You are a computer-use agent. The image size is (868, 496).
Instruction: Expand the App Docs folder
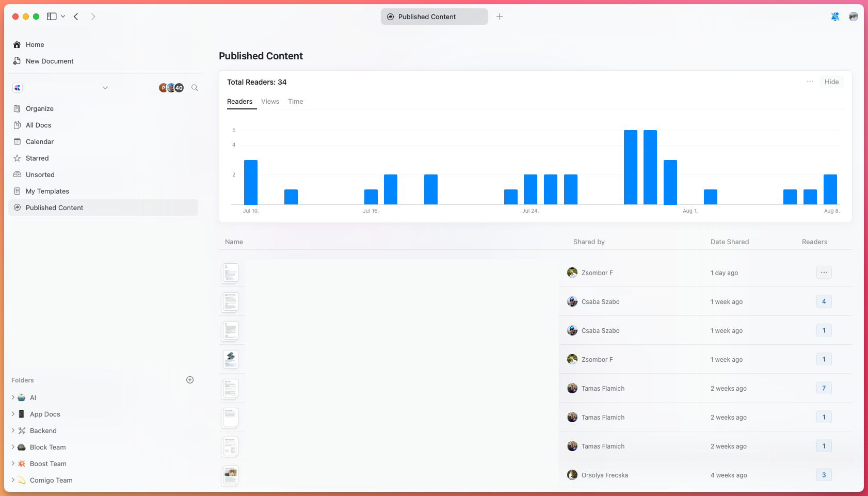click(x=12, y=414)
